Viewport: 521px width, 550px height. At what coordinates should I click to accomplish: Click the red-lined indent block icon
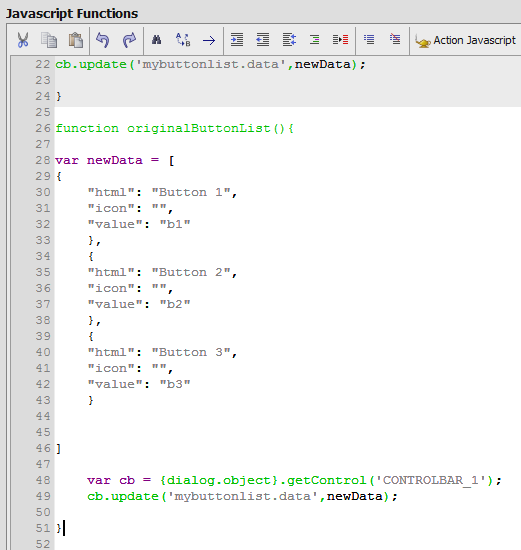click(340, 40)
